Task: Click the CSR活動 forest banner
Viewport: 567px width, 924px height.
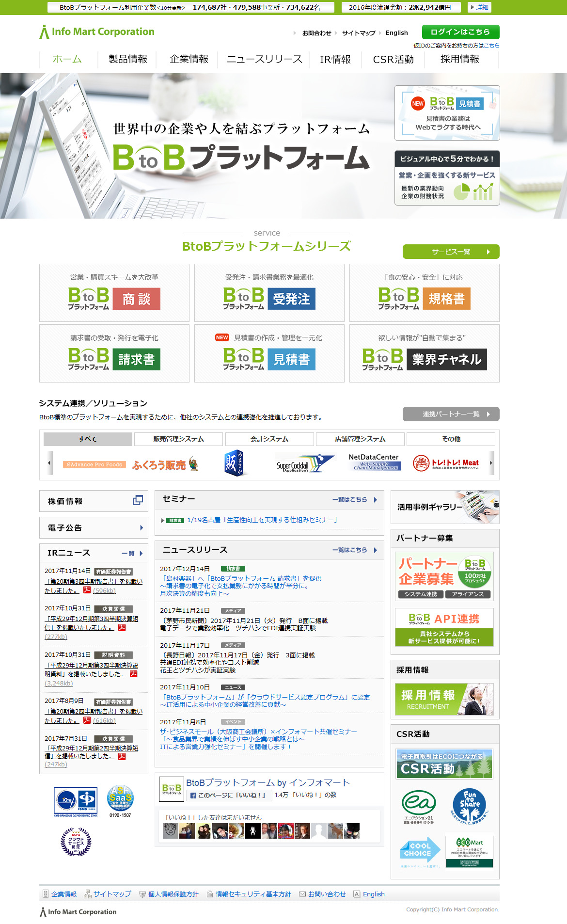Action: pos(444,764)
